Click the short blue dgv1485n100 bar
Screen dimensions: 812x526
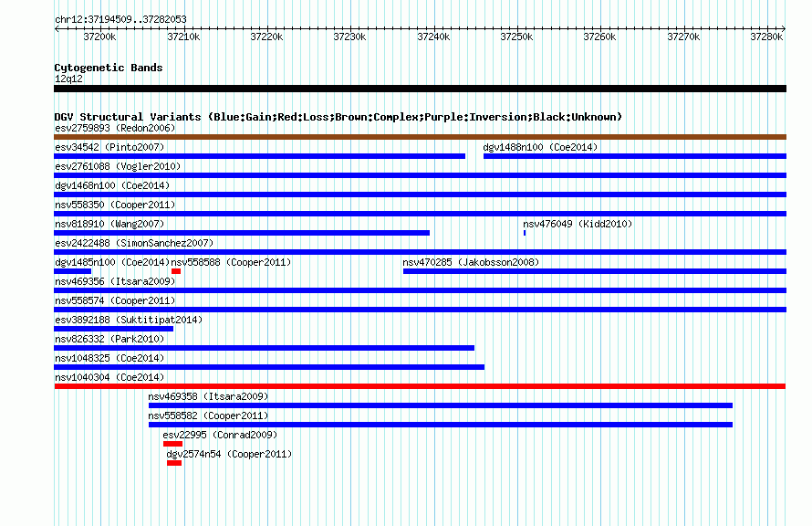click(x=72, y=271)
